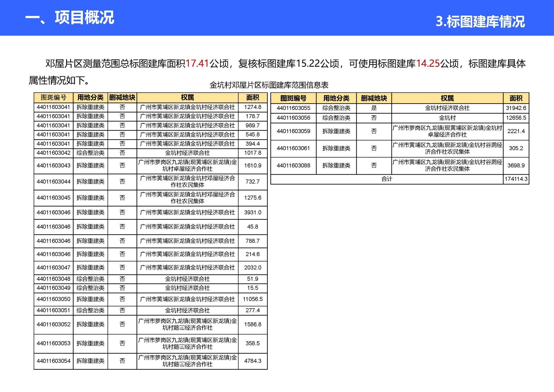Viewport: 554px width, 392px height.
Task: Select the area value 3931.0
Action: coord(253,212)
